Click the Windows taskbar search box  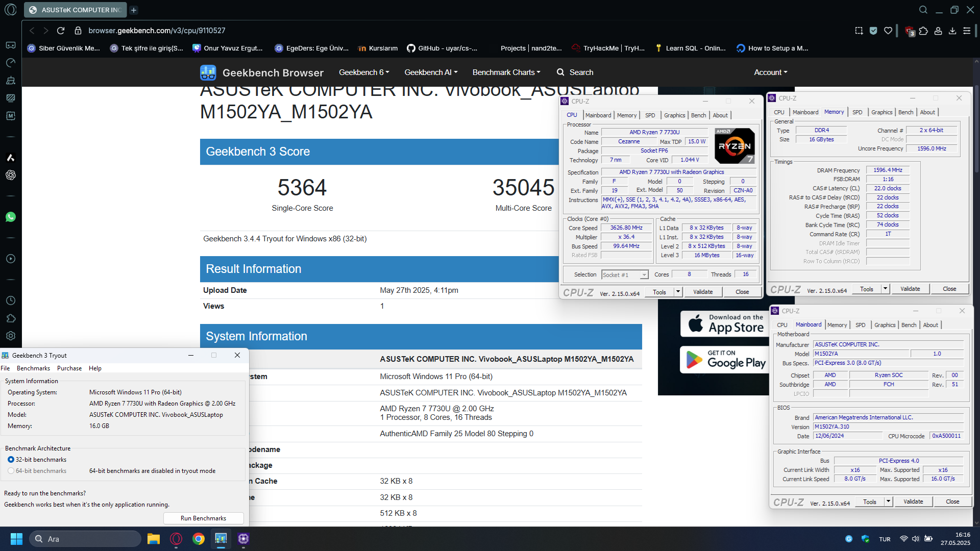click(x=85, y=539)
